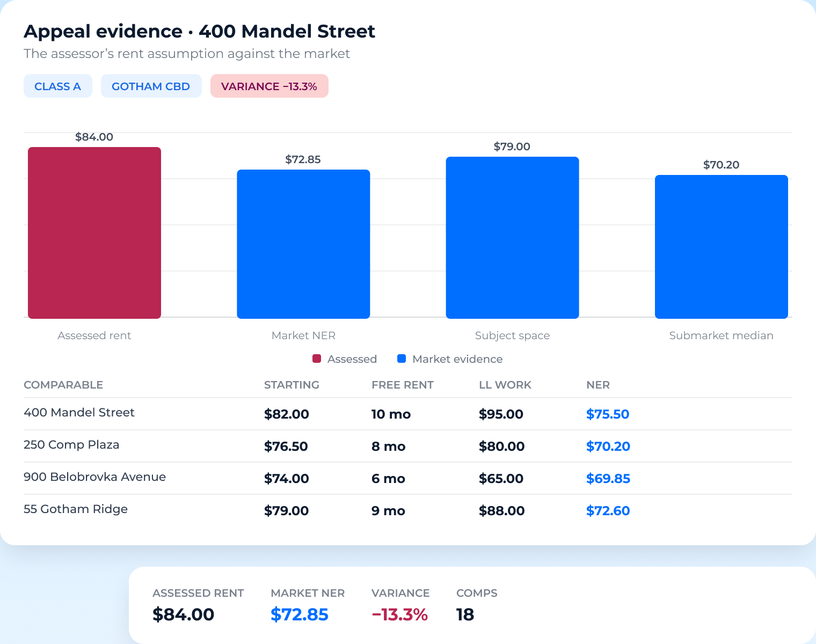Click the $84.00 bar value label
The image size is (816, 644).
click(x=94, y=137)
